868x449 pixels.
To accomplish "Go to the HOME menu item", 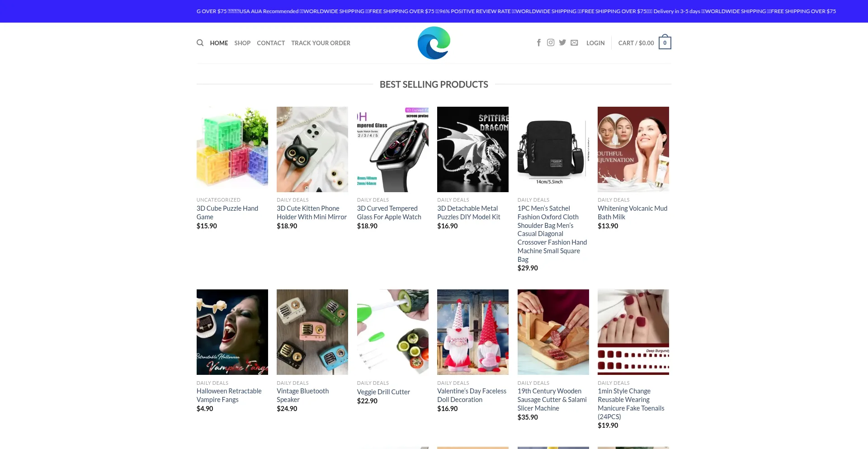I will pyautogui.click(x=219, y=43).
